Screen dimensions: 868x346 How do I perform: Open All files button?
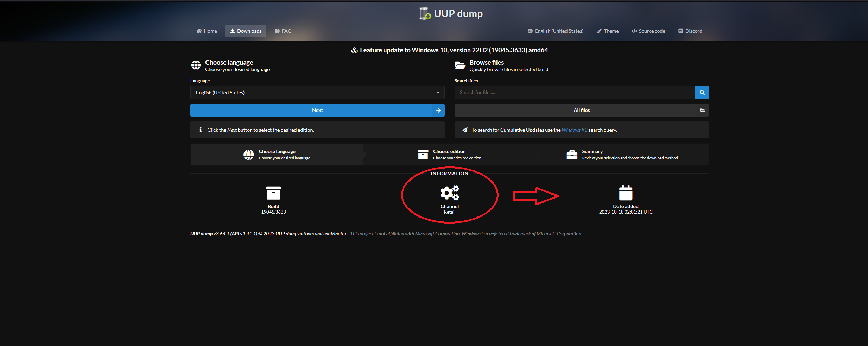[x=582, y=110]
